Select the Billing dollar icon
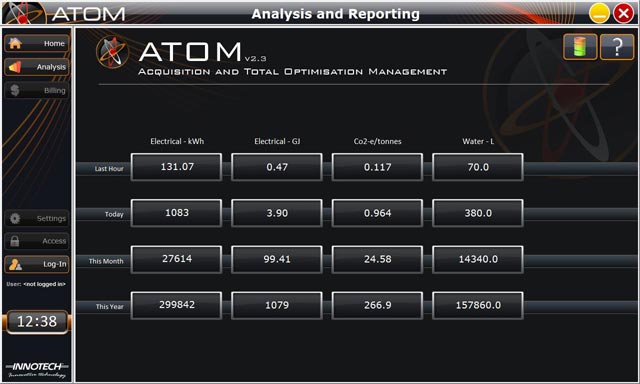Screen dimensions: 640x384 (15, 90)
